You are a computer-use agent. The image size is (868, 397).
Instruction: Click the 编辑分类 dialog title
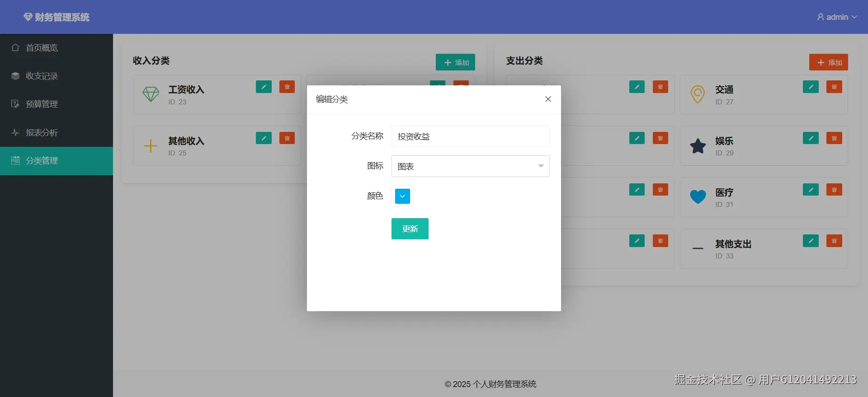[332, 99]
